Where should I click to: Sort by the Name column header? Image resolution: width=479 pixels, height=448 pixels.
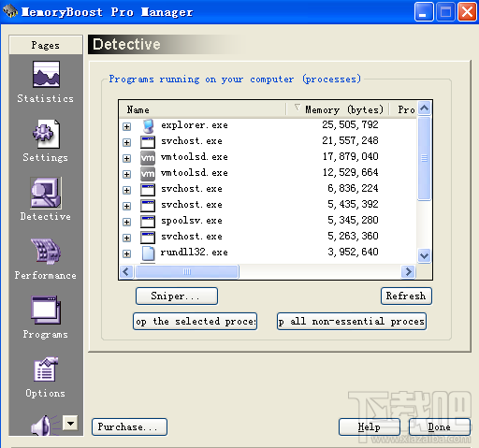pyautogui.click(x=202, y=109)
